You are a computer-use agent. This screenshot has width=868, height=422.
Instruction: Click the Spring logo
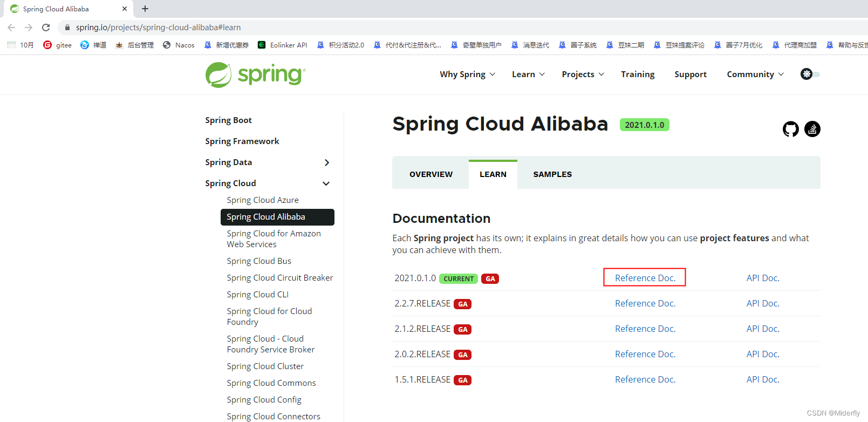pyautogui.click(x=255, y=74)
